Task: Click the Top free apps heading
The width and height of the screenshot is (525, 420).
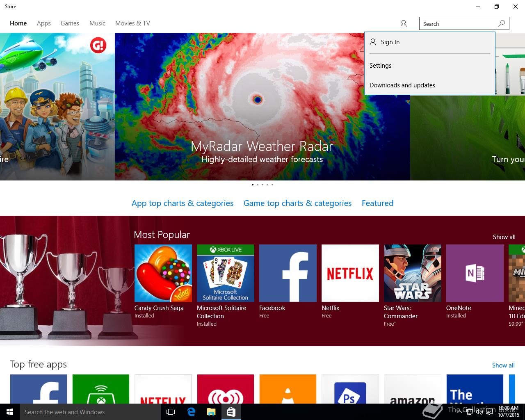Action: point(38,365)
